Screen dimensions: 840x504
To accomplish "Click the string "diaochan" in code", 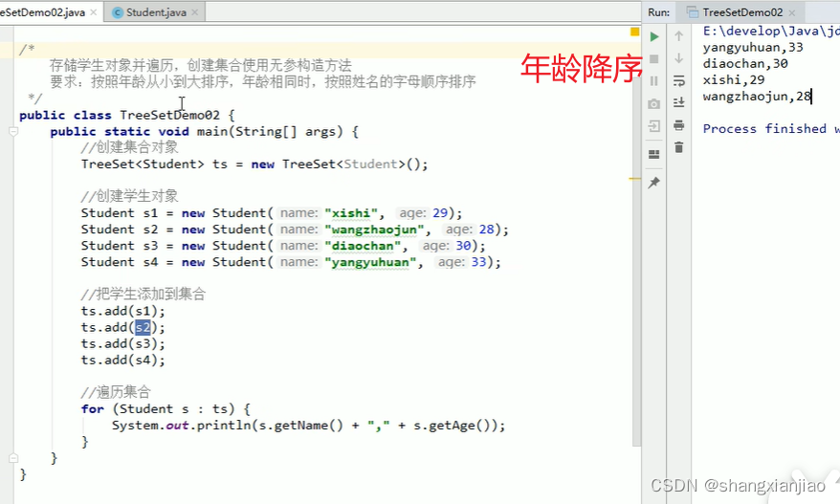I will tap(363, 246).
